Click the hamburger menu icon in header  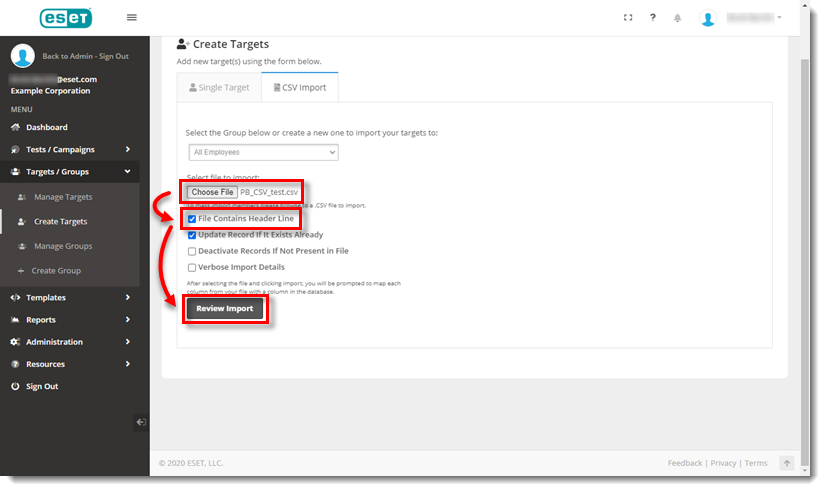pyautogui.click(x=132, y=18)
